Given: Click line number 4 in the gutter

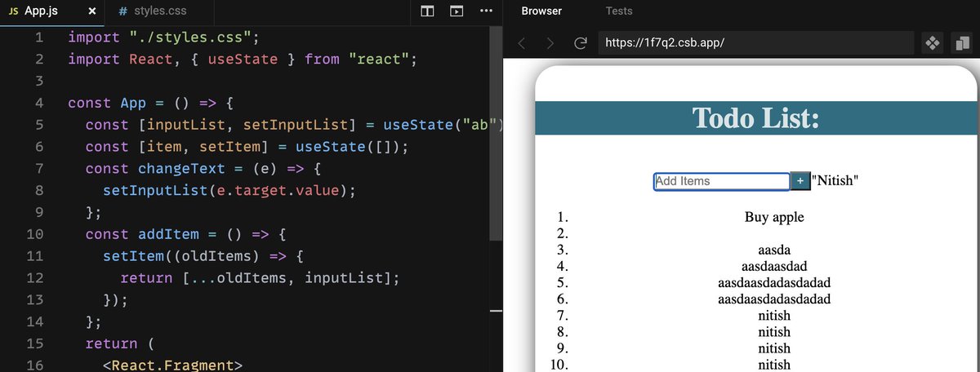Looking at the screenshot, I should click(39, 103).
